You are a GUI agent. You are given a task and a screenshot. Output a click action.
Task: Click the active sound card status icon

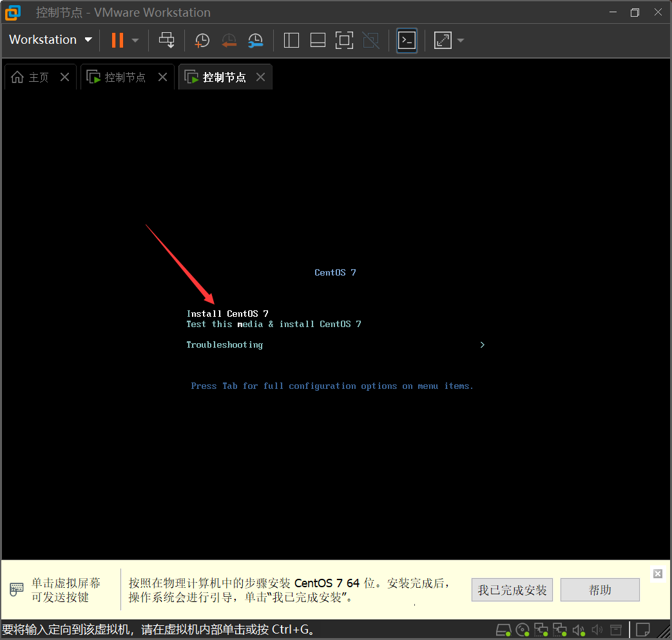579,630
